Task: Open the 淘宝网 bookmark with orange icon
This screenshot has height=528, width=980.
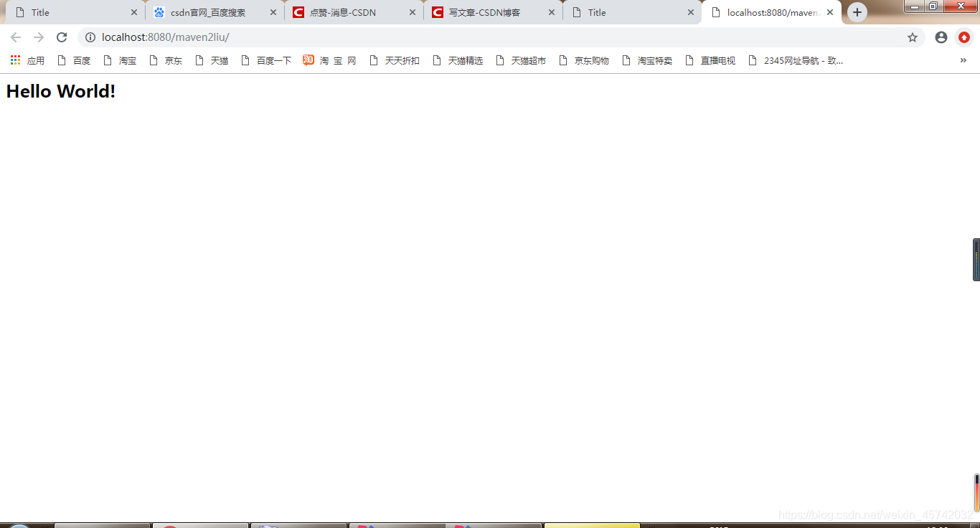Action: click(330, 60)
